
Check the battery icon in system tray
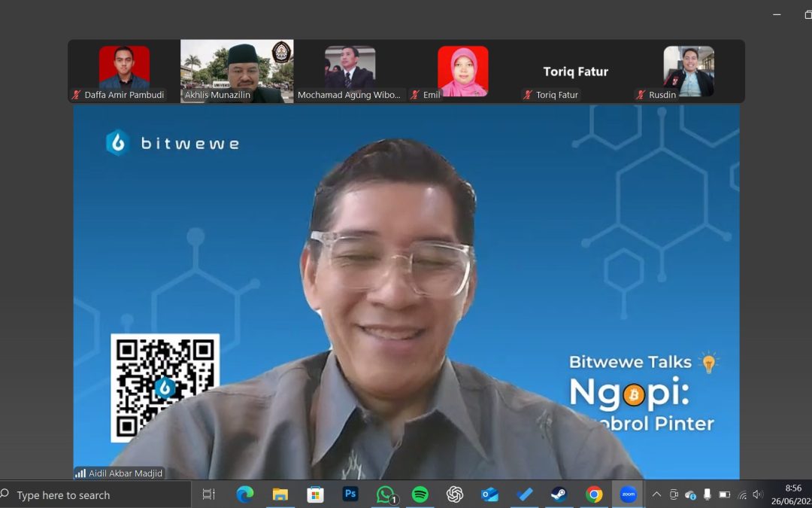pos(725,495)
